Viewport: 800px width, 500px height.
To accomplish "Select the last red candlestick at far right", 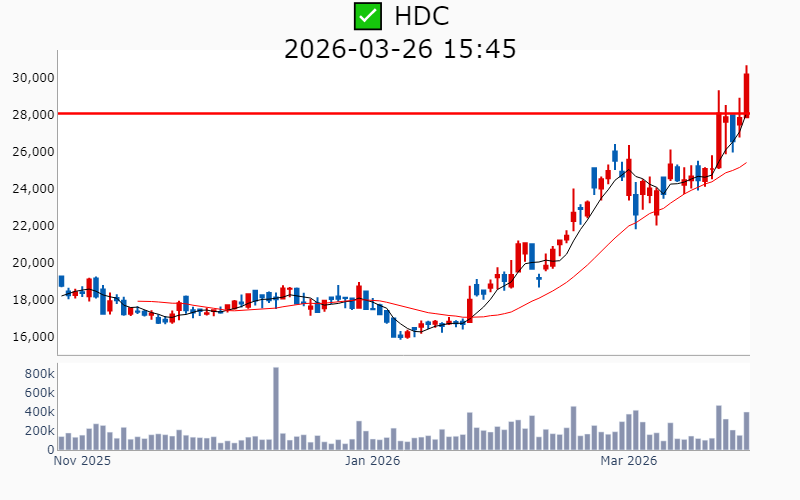I will [x=746, y=95].
